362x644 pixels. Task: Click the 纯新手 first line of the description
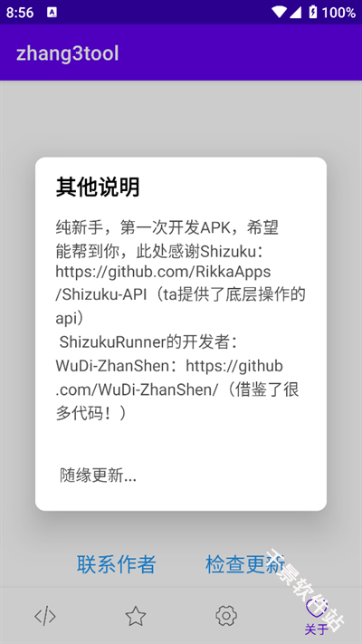point(167,226)
